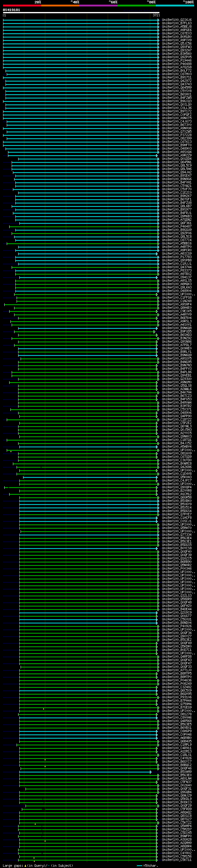Click hit label UniRef100_Q94JA2
The image size is (197, 868).
pyautogui.click(x=177, y=172)
